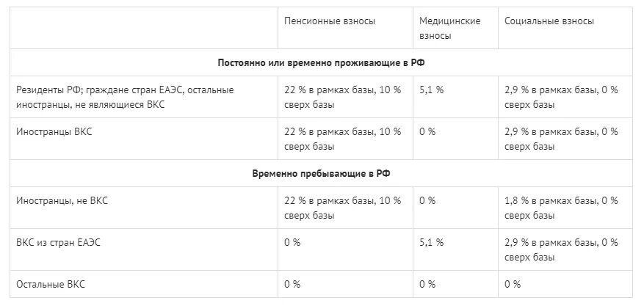The height and width of the screenshot is (306, 644).
Task: Click the 0 % pension cell for ВКС из стран ЕАЭС
Action: pyautogui.click(x=292, y=242)
